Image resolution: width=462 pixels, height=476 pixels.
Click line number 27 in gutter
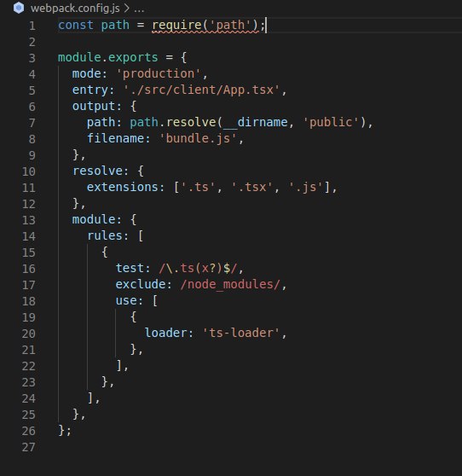(29, 447)
